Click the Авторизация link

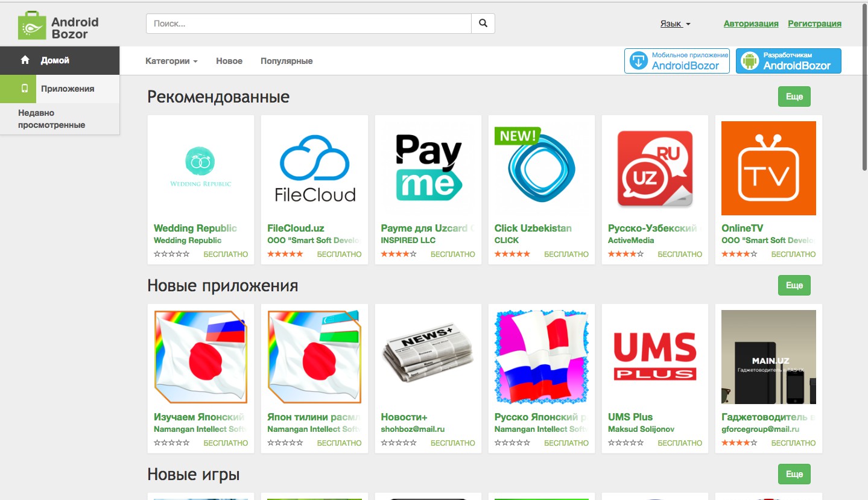[751, 24]
